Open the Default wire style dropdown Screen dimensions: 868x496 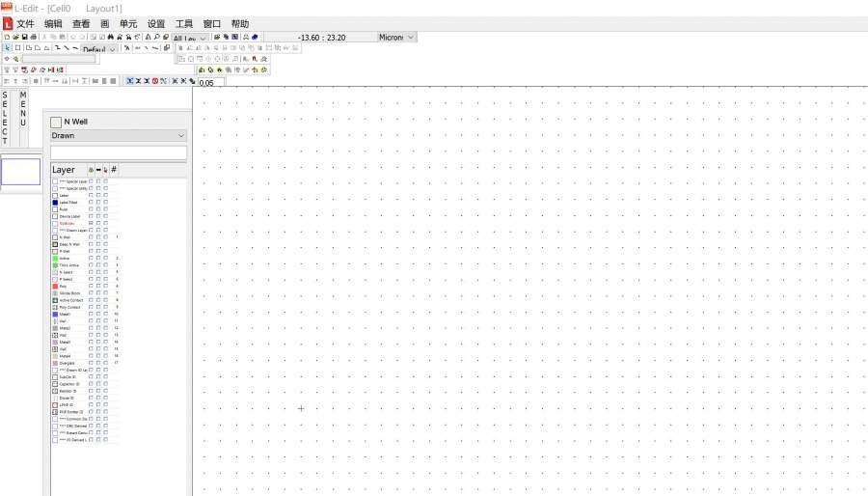point(99,48)
